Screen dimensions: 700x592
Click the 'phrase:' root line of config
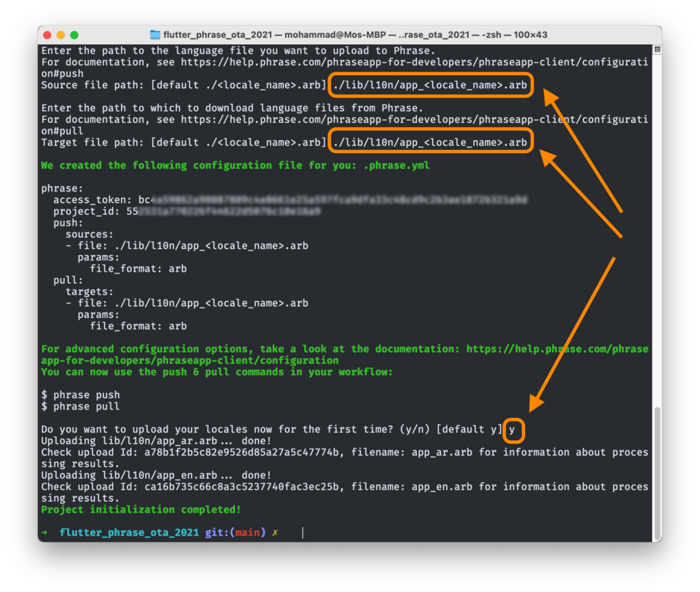(62, 189)
